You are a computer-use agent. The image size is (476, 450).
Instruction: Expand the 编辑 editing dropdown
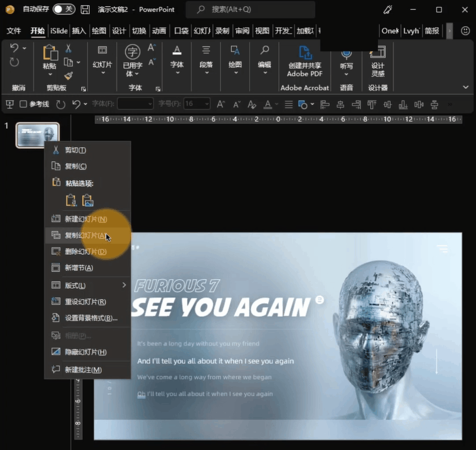tap(265, 73)
